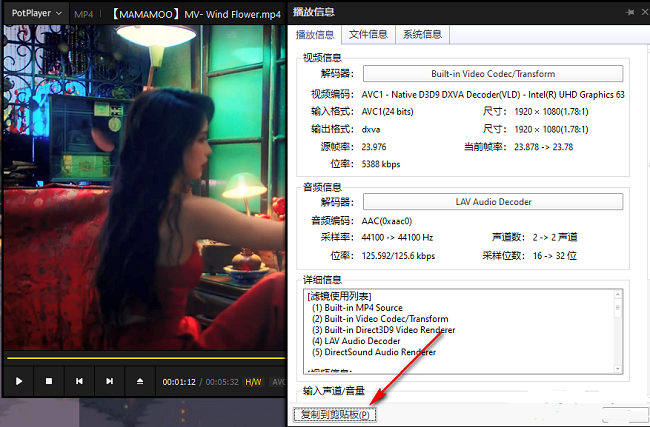The height and width of the screenshot is (427, 650).
Task: Open the LAV Audio Decoder button
Action: click(493, 202)
